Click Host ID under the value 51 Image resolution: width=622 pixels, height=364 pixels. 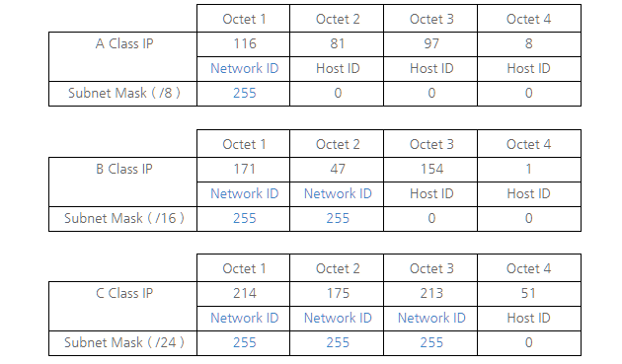pyautogui.click(x=528, y=318)
